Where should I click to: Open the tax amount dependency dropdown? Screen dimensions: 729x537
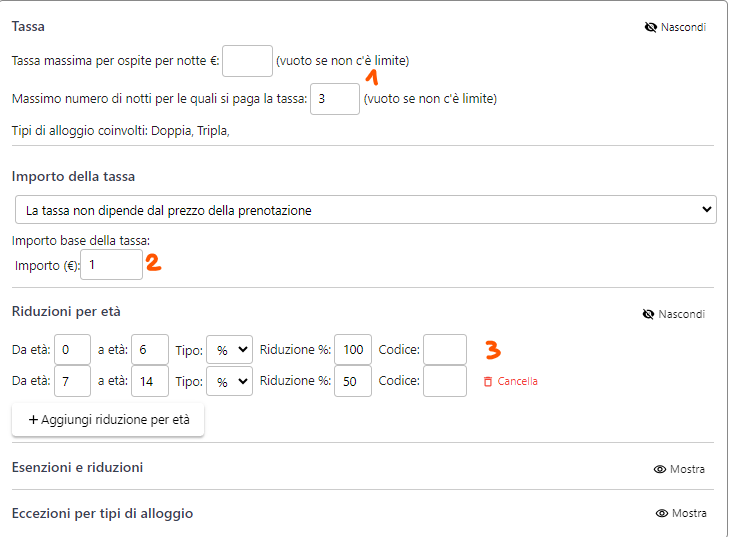tap(365, 210)
